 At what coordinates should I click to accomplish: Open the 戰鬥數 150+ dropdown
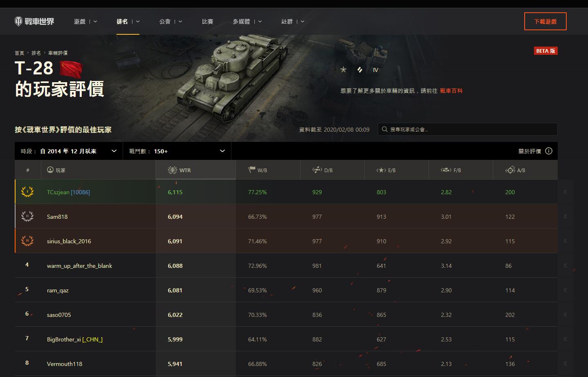pyautogui.click(x=177, y=151)
